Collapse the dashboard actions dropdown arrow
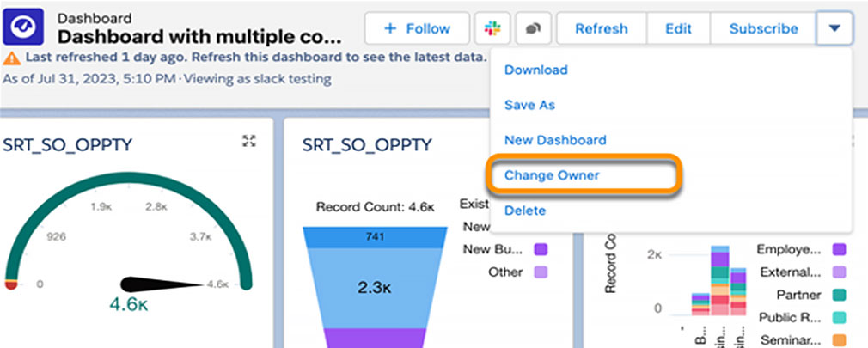This screenshot has height=348, width=868. click(x=834, y=28)
